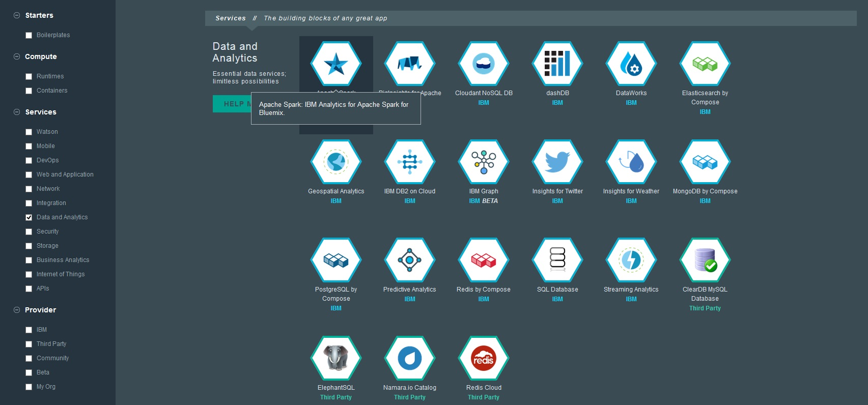Open MongoDB by Compose icon
The image size is (868, 405).
705,162
